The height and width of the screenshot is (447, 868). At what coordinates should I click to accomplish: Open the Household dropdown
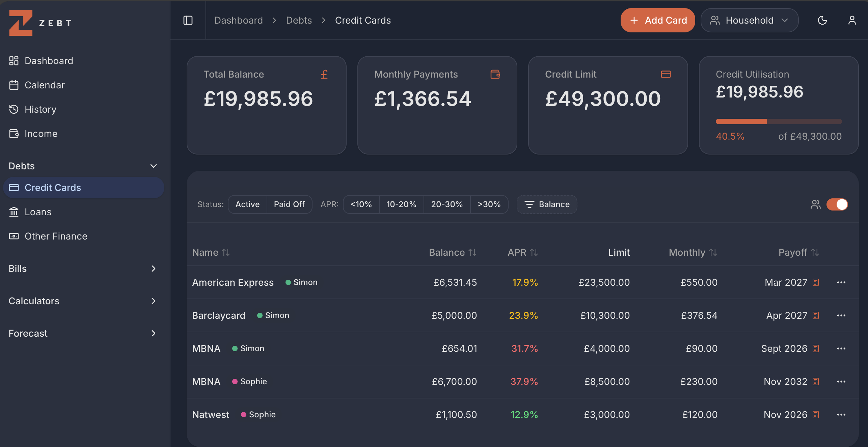749,20
